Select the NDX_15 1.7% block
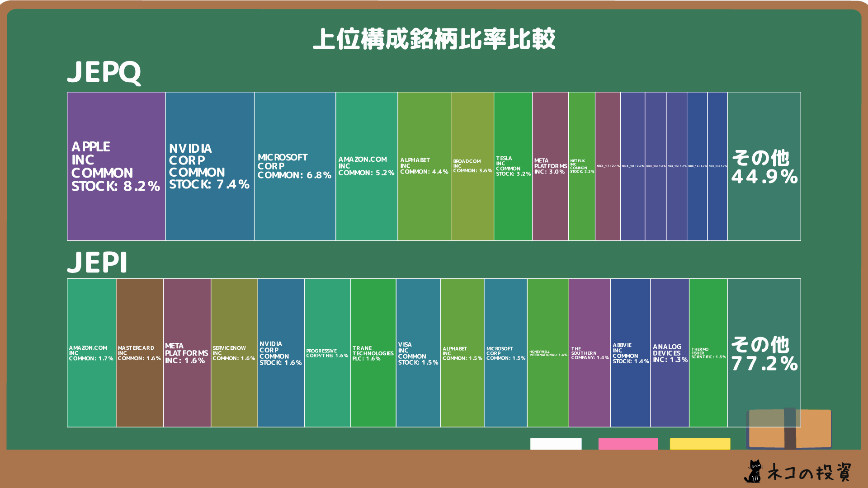The image size is (868, 488). [677, 166]
